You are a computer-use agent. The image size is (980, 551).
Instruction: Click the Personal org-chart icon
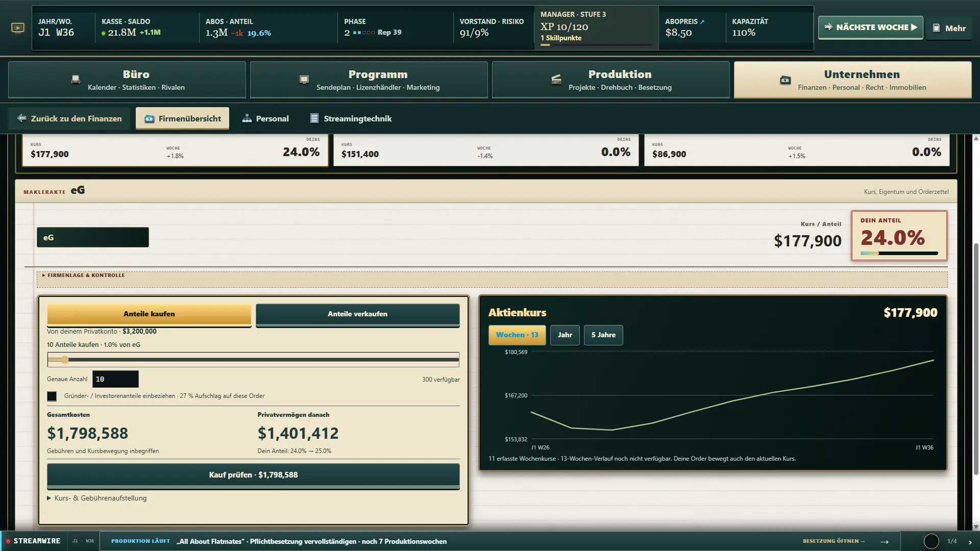point(247,118)
